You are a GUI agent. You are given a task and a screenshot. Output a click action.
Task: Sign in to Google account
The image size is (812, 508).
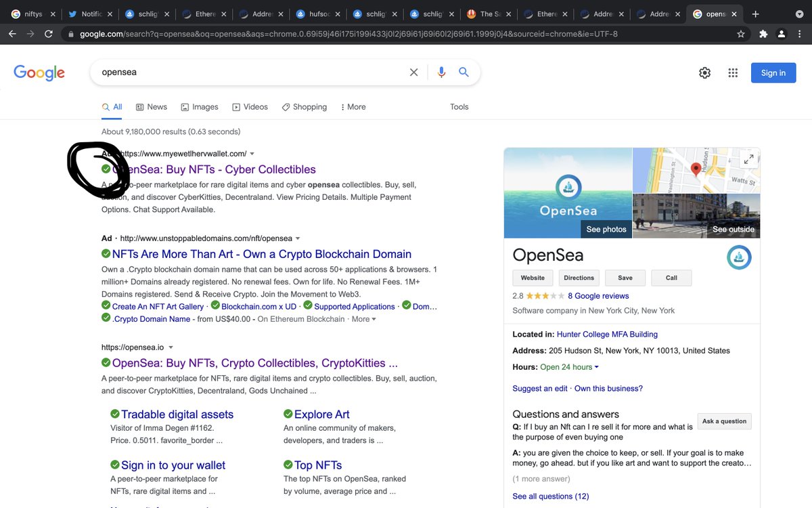pos(773,73)
